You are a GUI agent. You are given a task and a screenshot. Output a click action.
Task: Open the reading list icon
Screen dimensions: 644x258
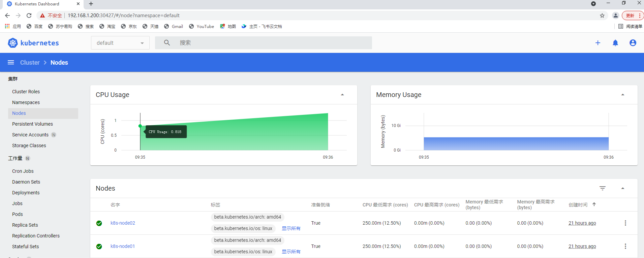[x=621, y=26]
